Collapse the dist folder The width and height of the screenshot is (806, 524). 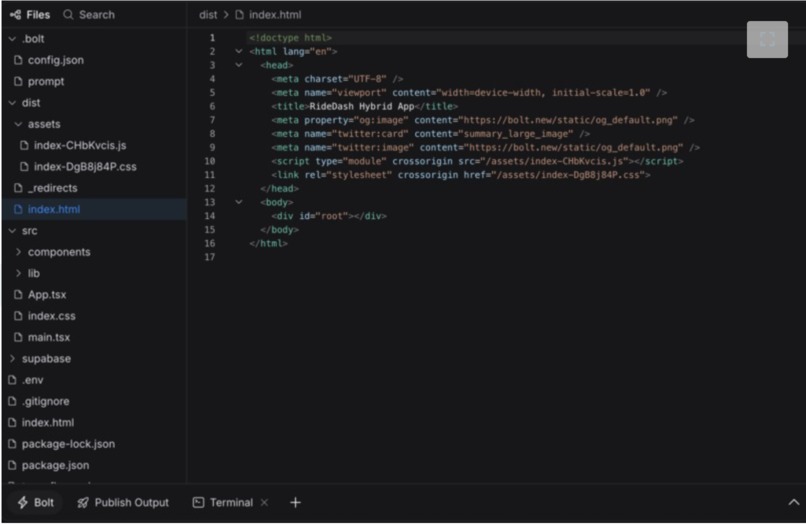[12, 103]
